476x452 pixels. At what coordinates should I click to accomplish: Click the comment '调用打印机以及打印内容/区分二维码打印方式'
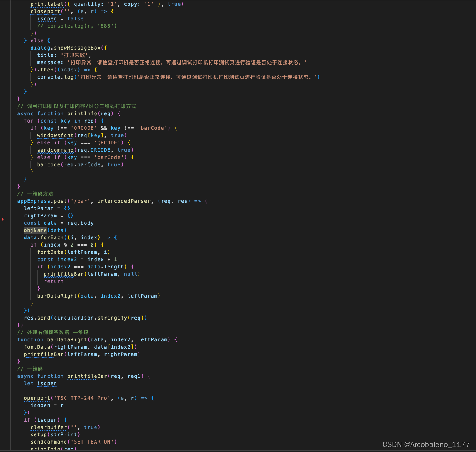76,106
